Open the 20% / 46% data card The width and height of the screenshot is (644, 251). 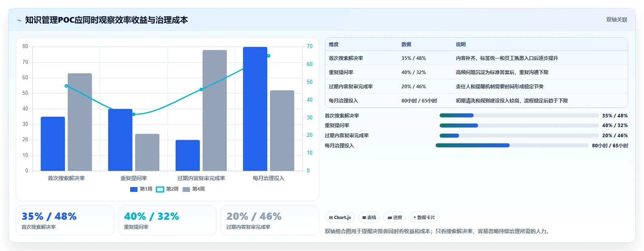270,220
